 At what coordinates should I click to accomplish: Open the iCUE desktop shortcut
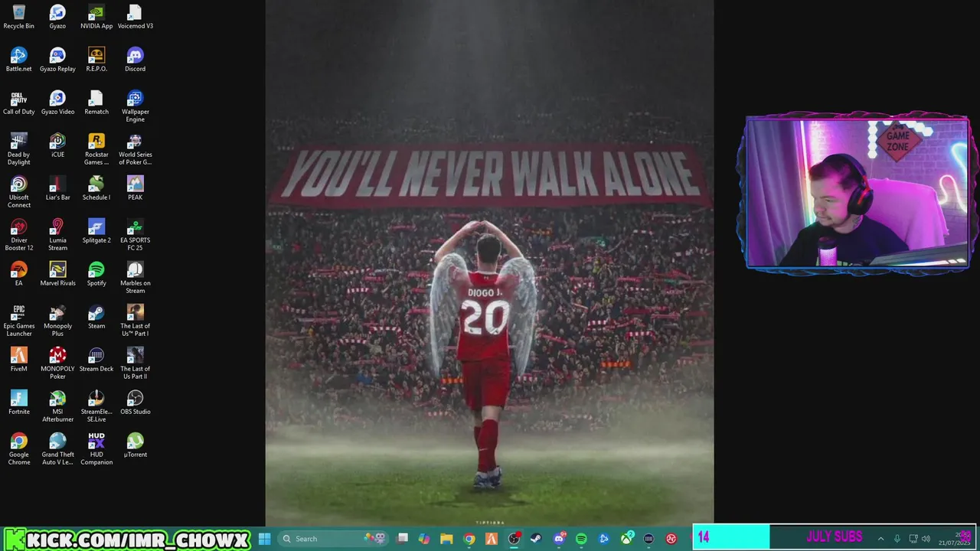pos(57,145)
